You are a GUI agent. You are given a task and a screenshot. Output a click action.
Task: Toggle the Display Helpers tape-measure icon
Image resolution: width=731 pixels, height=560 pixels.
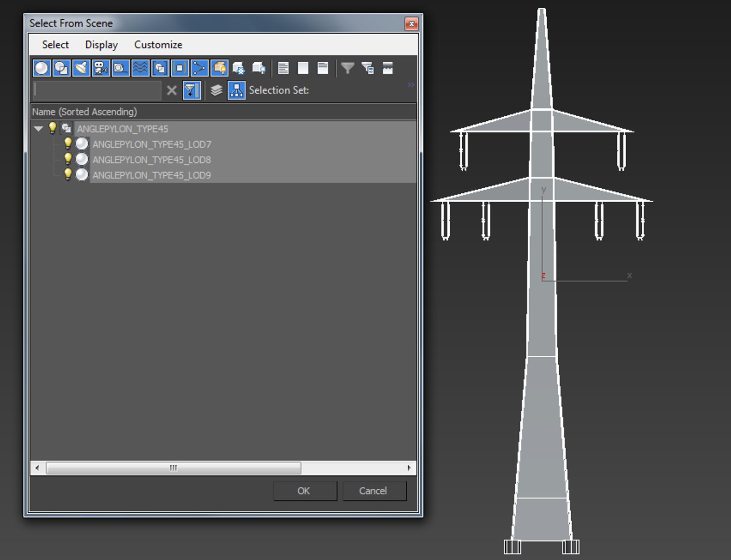pos(120,68)
